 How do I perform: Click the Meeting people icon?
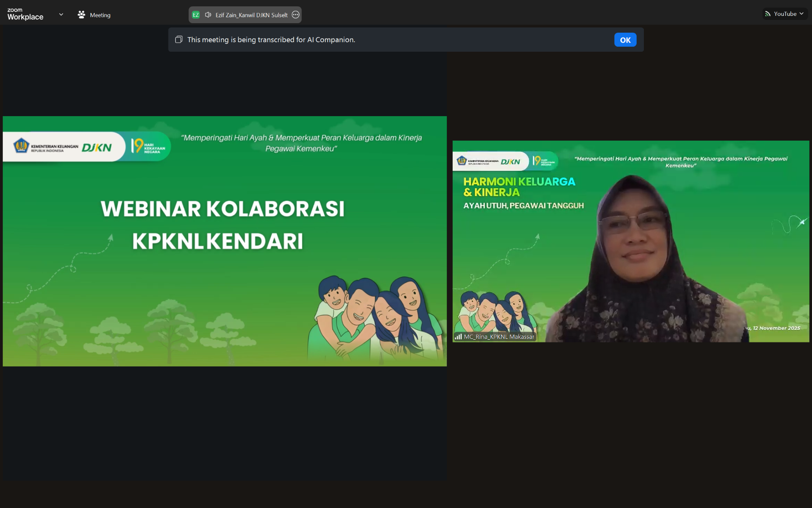point(81,15)
